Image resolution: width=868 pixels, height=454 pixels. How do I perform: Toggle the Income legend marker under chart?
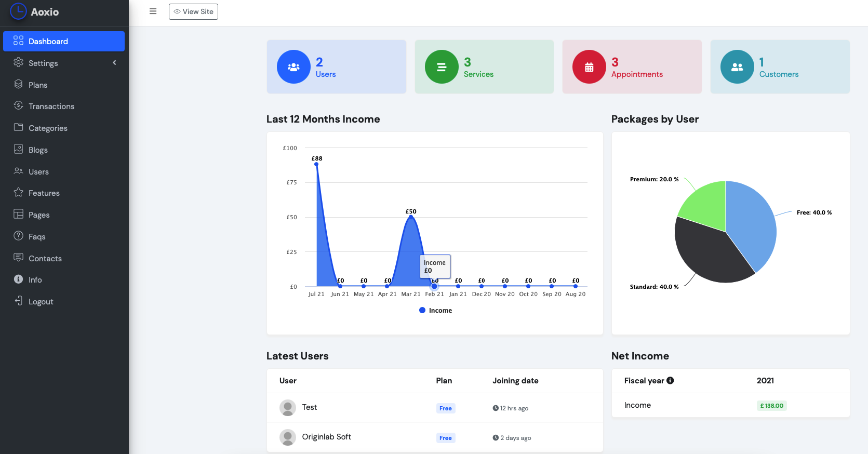point(422,310)
